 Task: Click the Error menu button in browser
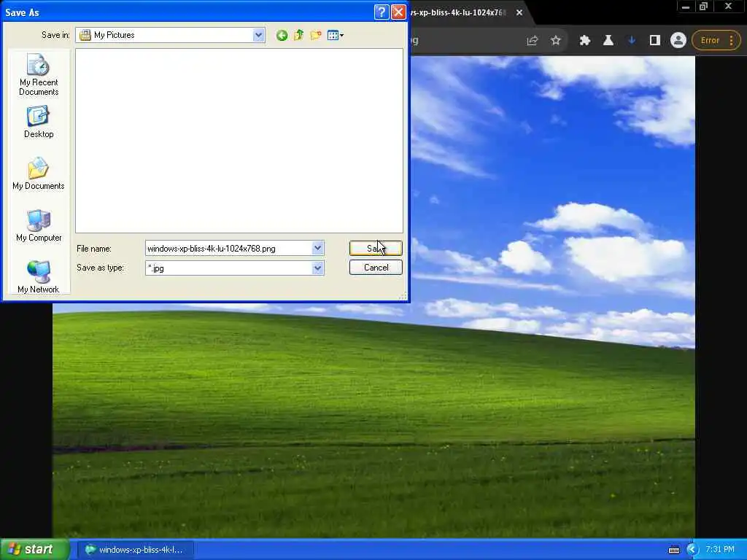coord(716,41)
